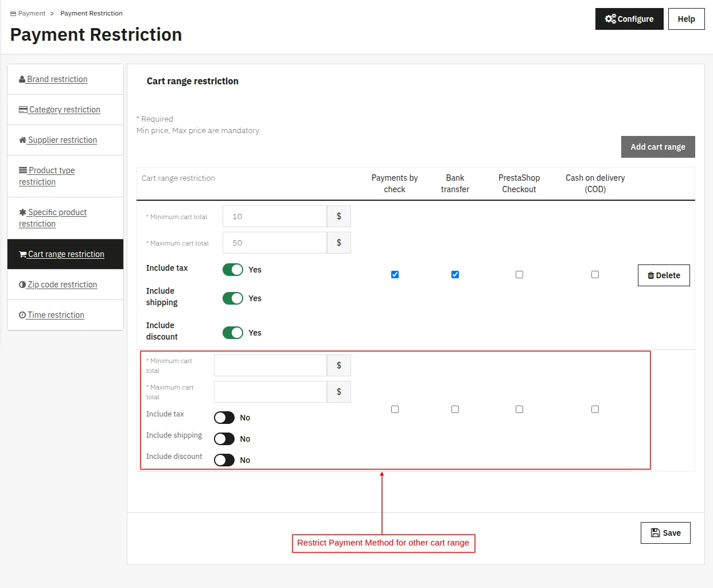The width and height of the screenshot is (713, 588).
Task: Open the Product type restriction tab
Action: [65, 176]
